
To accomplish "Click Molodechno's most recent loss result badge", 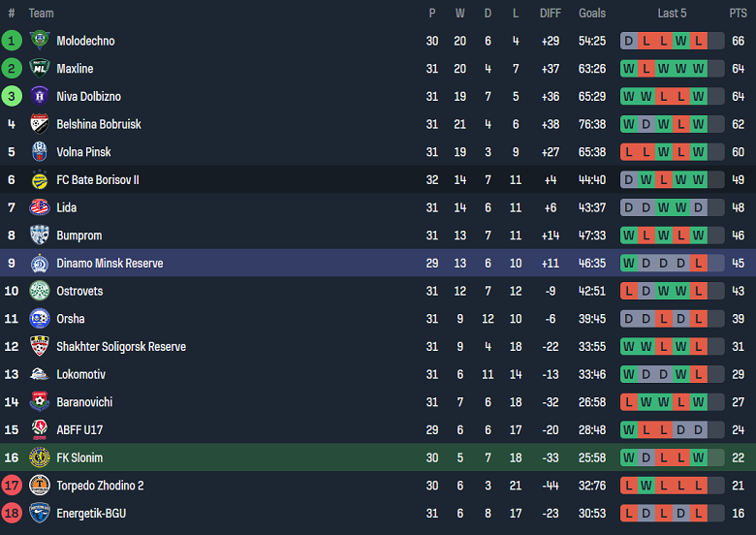I will 715,41.
